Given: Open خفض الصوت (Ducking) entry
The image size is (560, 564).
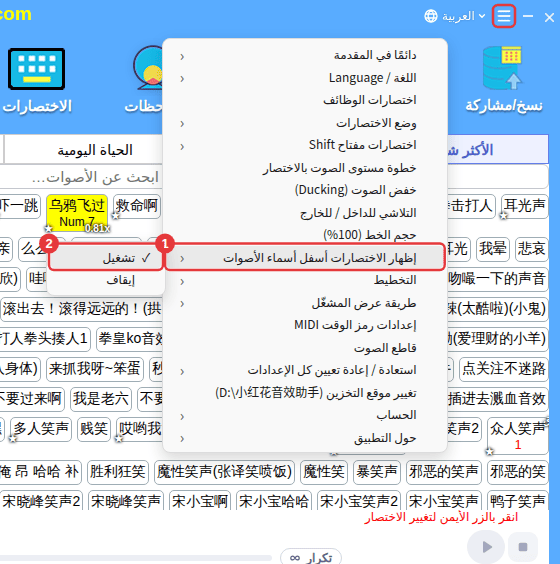Looking at the screenshot, I should [x=305, y=190].
